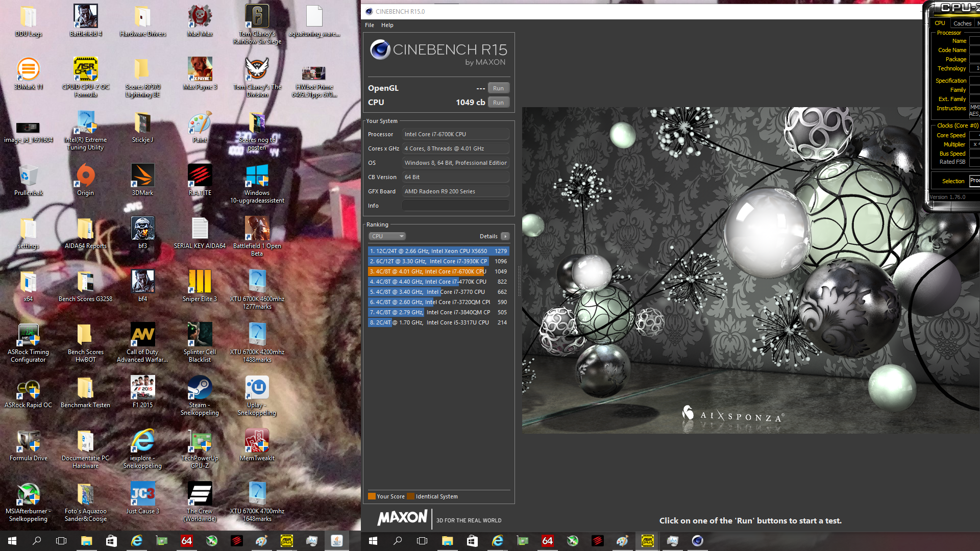Open Max Payne 3 shortcut
The height and width of the screenshot is (551, 980).
[x=200, y=73]
